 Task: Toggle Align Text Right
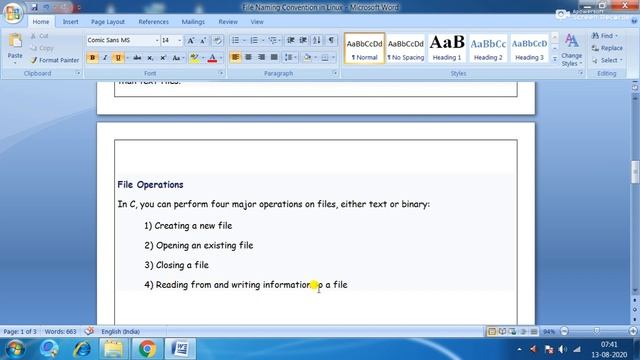pyautogui.click(x=261, y=58)
